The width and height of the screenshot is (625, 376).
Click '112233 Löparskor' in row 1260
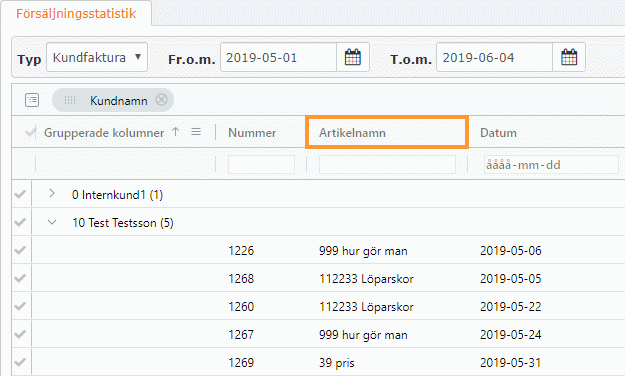click(x=366, y=307)
